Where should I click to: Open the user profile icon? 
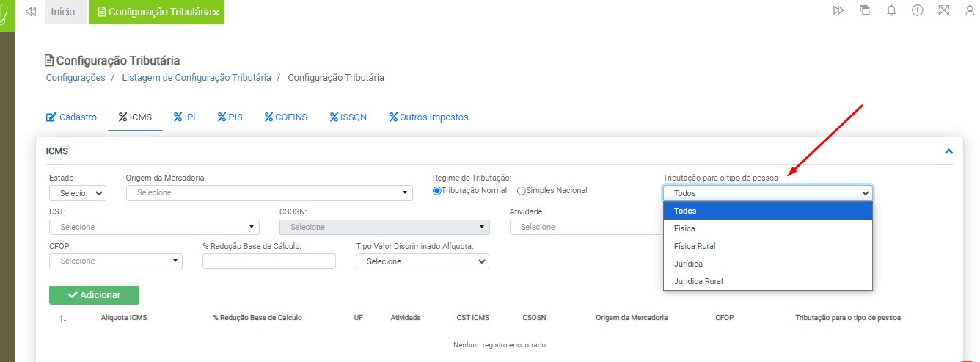click(970, 10)
